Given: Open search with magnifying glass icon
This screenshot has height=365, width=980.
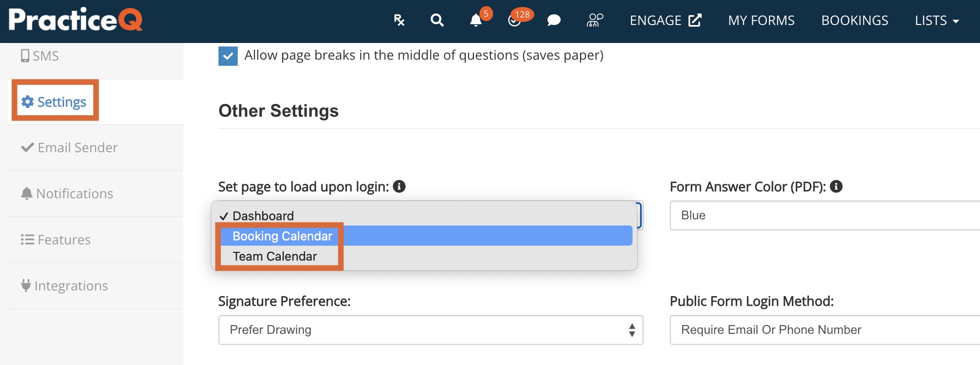Looking at the screenshot, I should tap(437, 20).
